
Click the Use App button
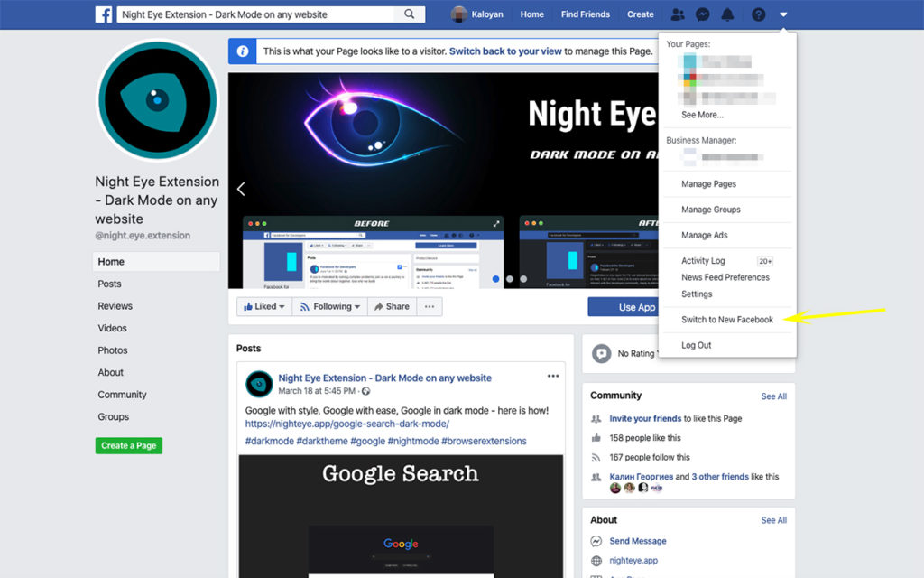point(624,307)
